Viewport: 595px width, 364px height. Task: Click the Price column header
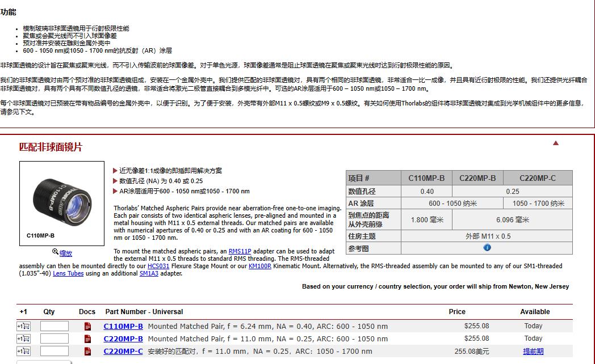(x=457, y=312)
